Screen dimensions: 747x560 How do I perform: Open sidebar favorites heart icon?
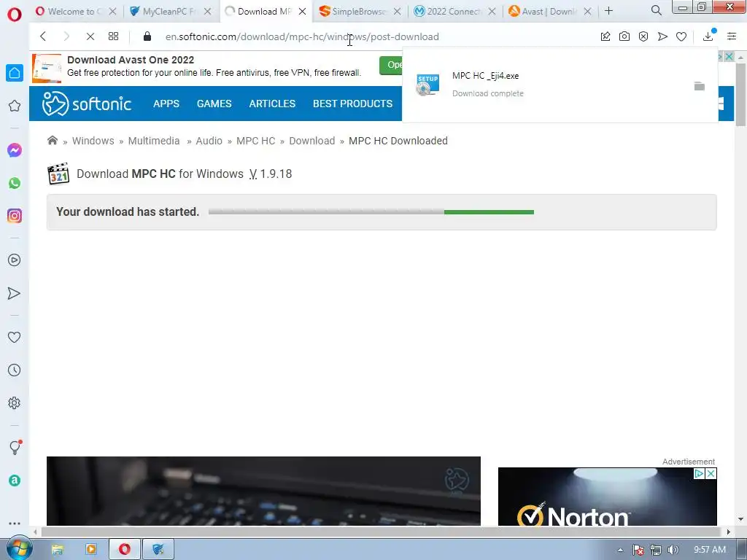[x=15, y=337]
